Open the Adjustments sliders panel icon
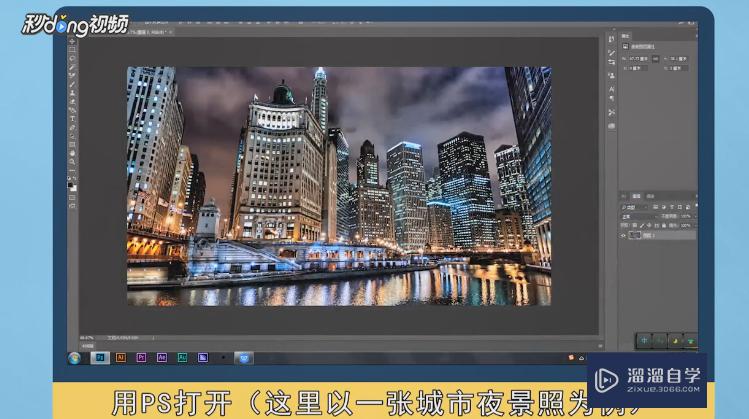 (611, 62)
